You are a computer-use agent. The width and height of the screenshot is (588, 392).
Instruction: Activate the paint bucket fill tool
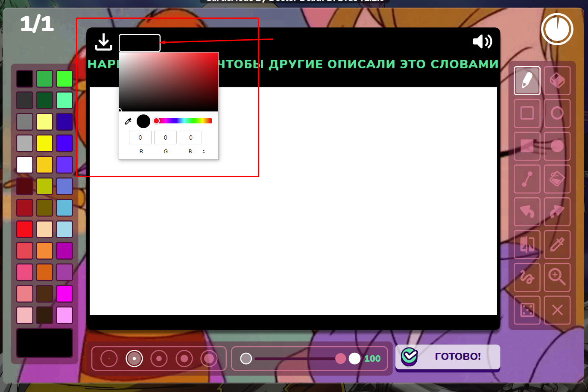click(x=557, y=179)
